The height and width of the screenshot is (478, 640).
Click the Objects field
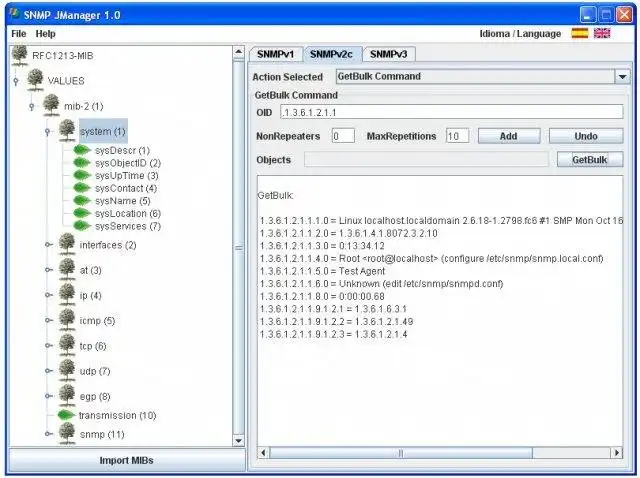pos(426,160)
